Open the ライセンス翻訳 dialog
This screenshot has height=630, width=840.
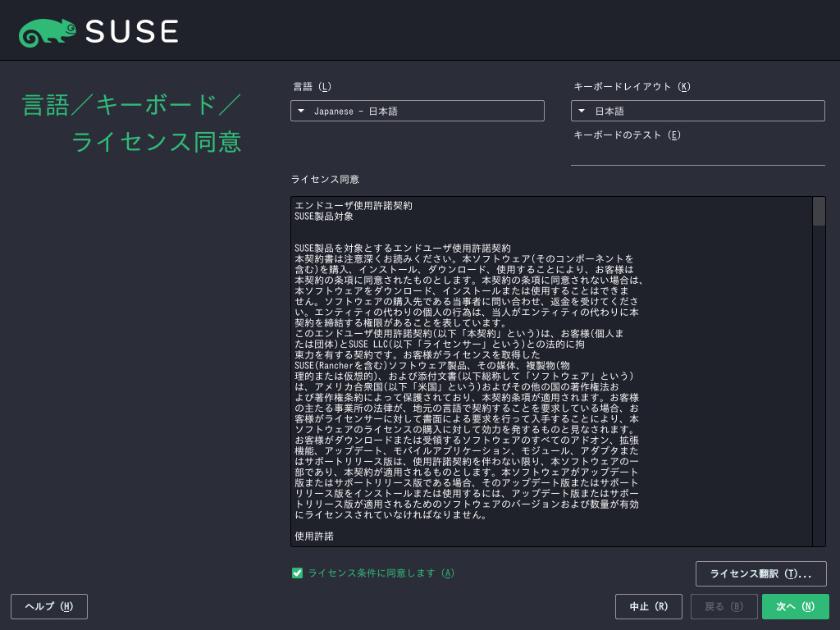pos(760,574)
